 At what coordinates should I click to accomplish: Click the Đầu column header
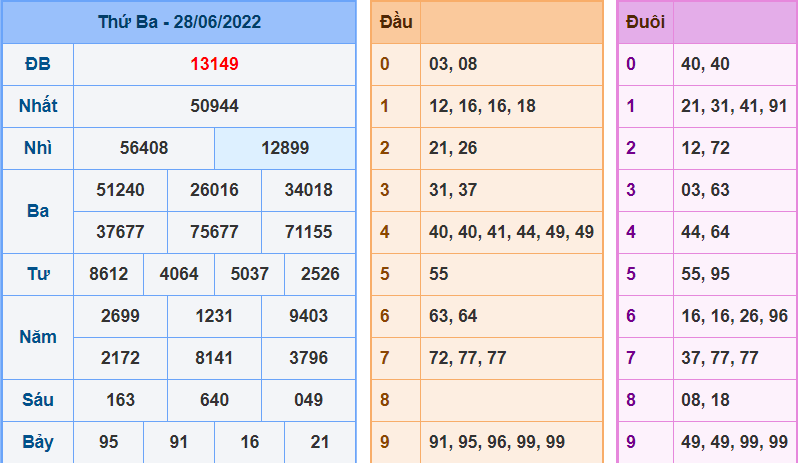[x=396, y=22]
